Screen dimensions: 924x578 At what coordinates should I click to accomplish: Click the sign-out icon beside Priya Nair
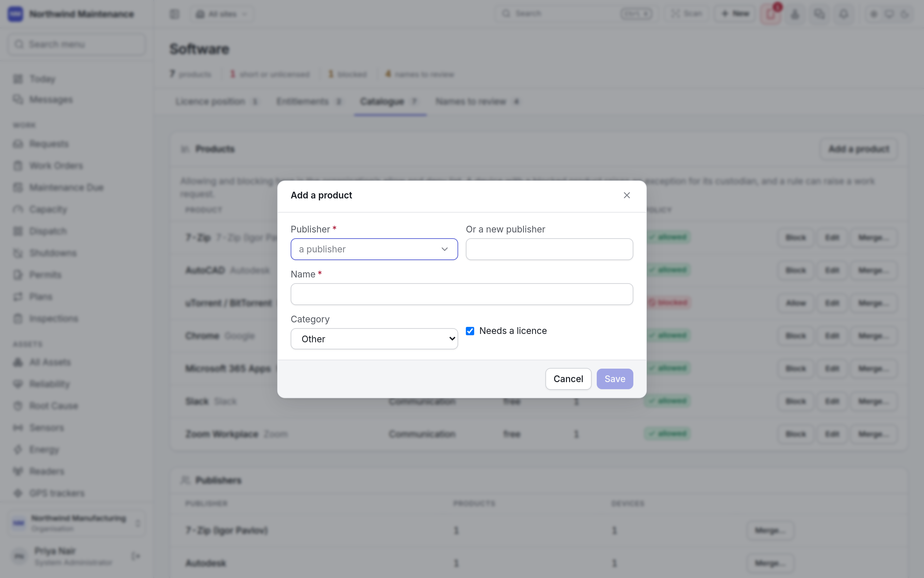point(135,556)
